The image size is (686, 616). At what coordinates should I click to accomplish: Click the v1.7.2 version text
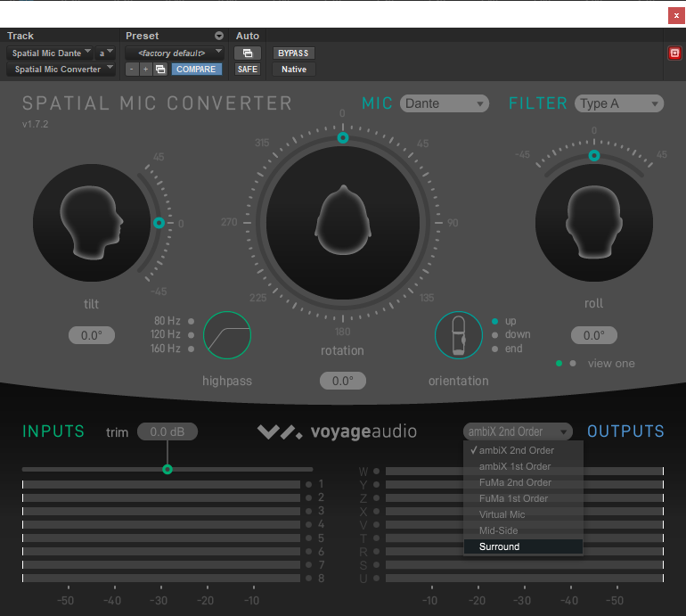point(36,124)
